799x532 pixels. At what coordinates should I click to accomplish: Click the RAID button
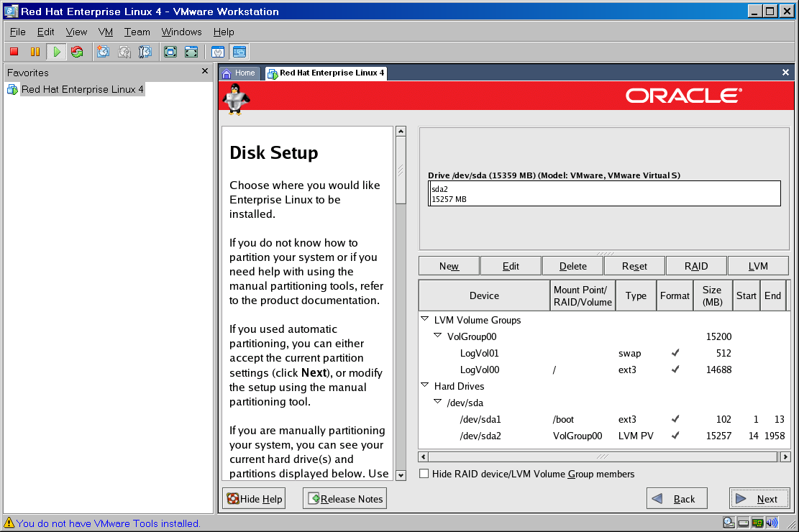(x=696, y=266)
